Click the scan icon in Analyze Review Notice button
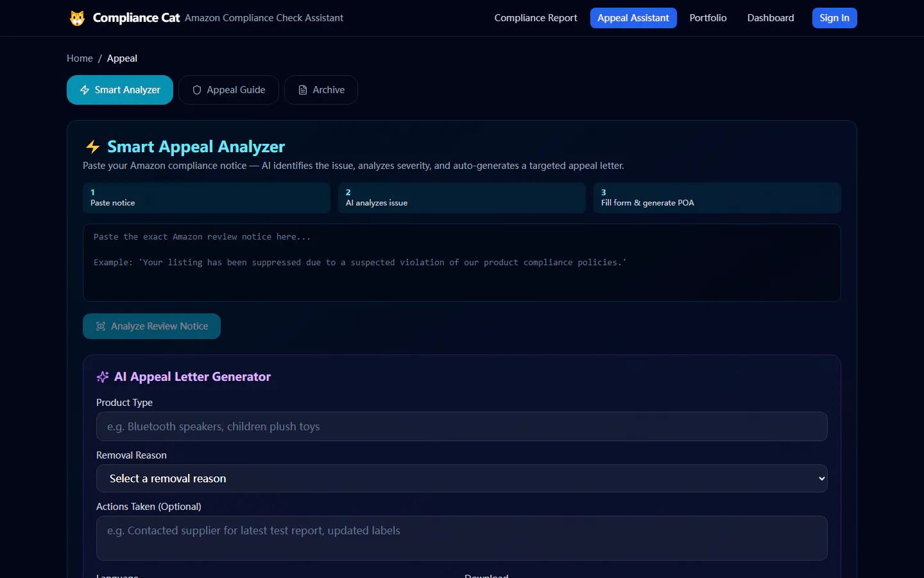The width and height of the screenshot is (924, 578). point(101,326)
